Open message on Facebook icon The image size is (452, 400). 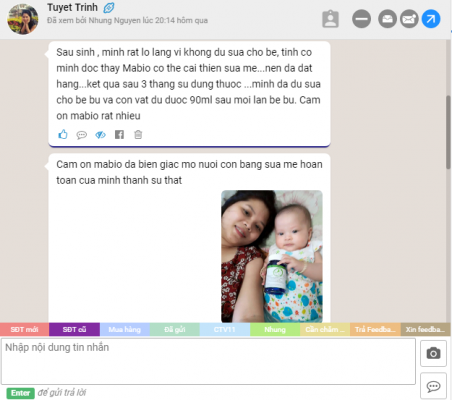coord(119,134)
